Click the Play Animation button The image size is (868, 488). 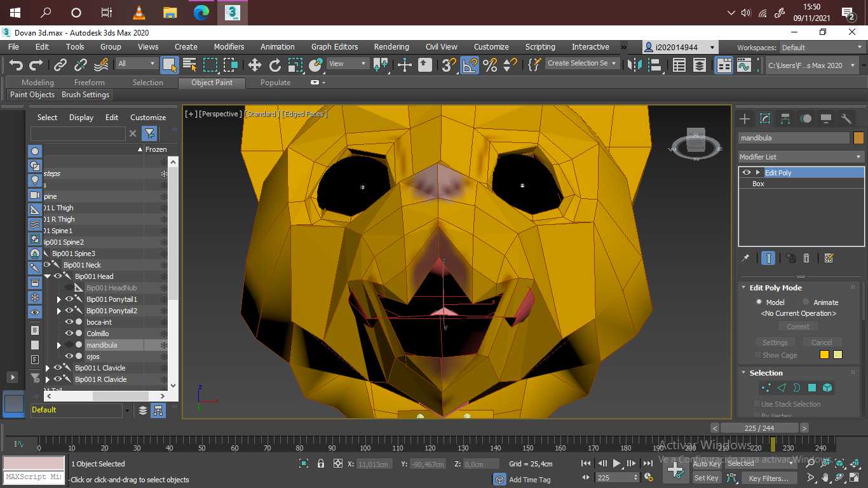(x=616, y=464)
